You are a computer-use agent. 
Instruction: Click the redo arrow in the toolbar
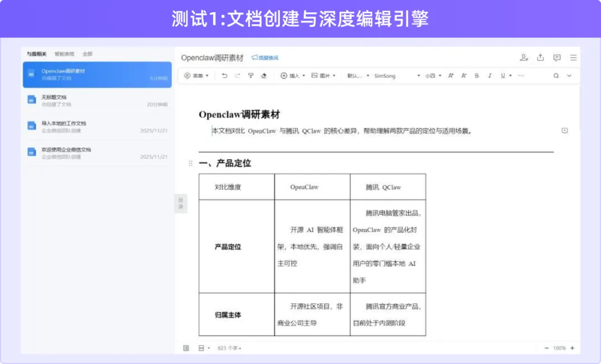pos(238,76)
